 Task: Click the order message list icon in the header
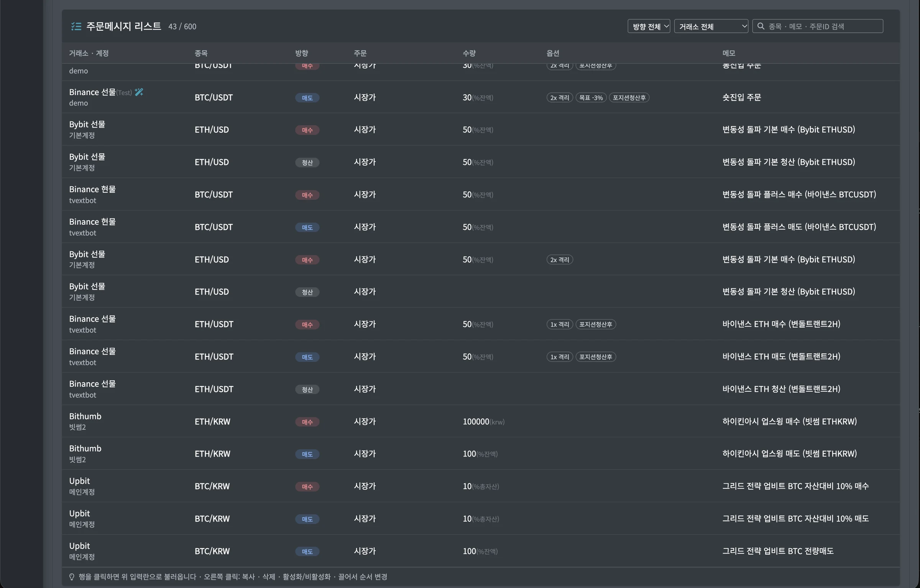(x=76, y=26)
